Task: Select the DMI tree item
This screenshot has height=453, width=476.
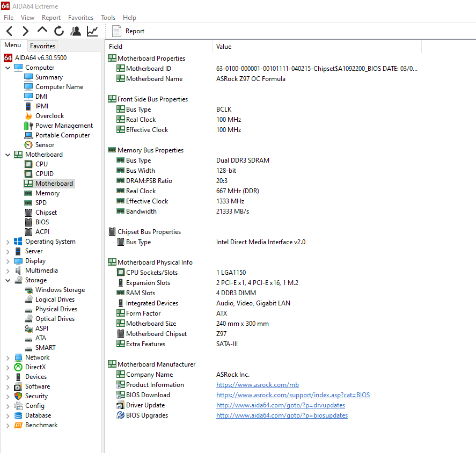Action: (36, 96)
